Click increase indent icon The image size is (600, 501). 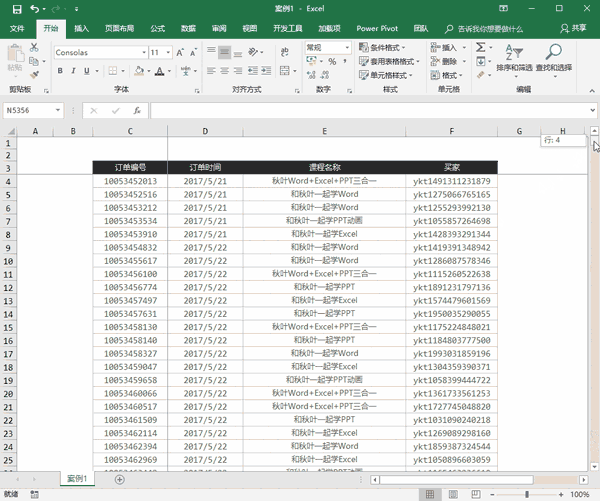tap(266, 71)
